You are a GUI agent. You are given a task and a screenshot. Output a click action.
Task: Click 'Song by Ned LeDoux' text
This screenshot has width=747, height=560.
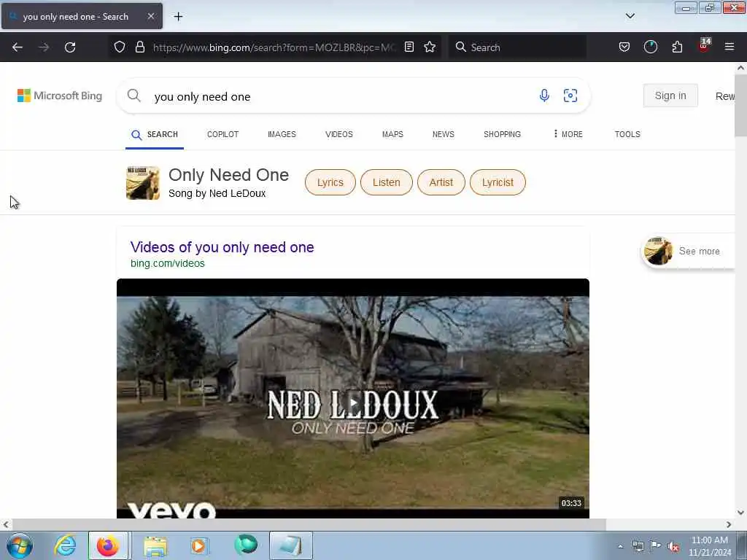217,193
